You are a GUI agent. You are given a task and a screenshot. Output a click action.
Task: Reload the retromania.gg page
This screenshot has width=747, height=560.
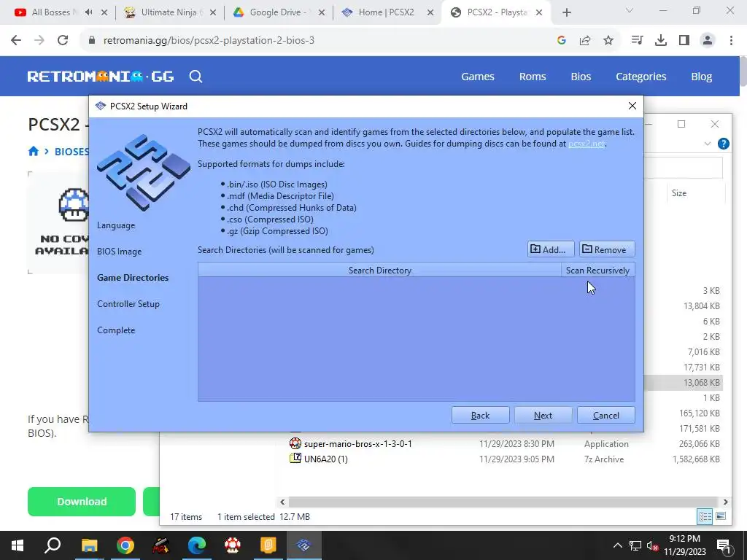point(63,41)
